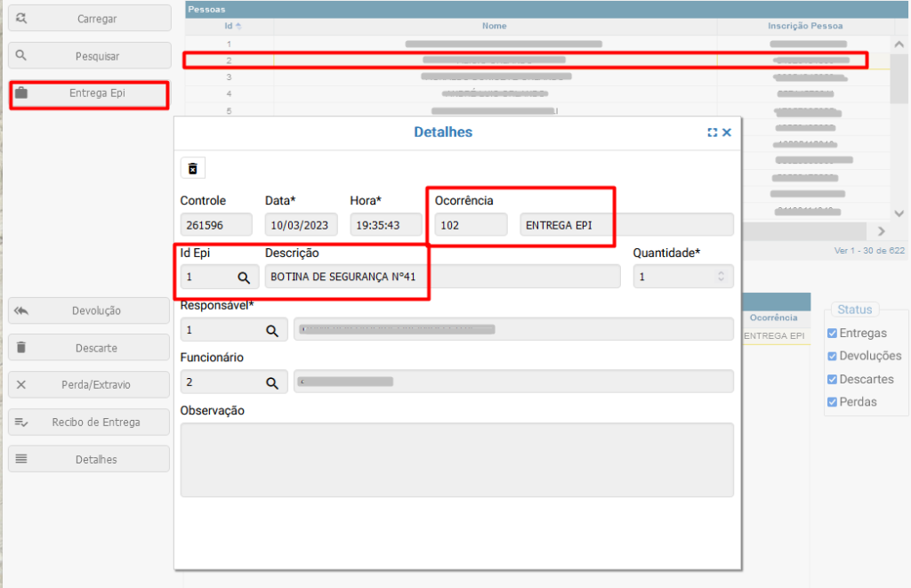The height and width of the screenshot is (588, 911).
Task: Close the Detalhes dialog
Action: coord(727,133)
